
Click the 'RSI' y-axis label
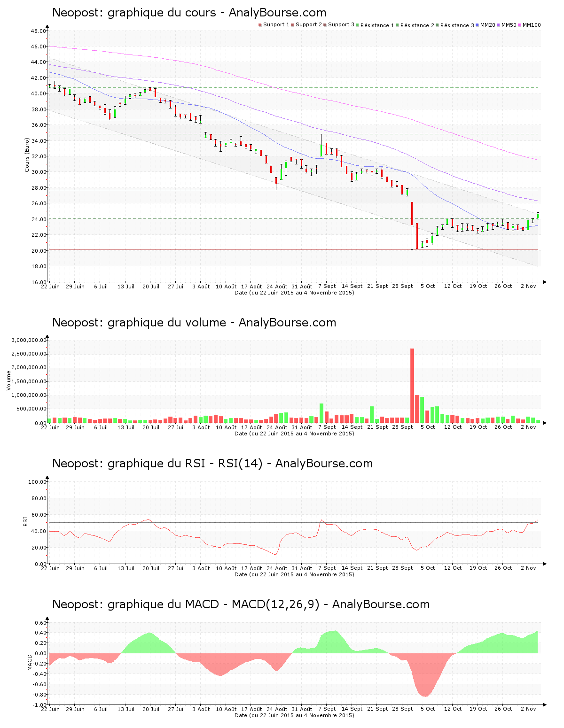coord(26,520)
